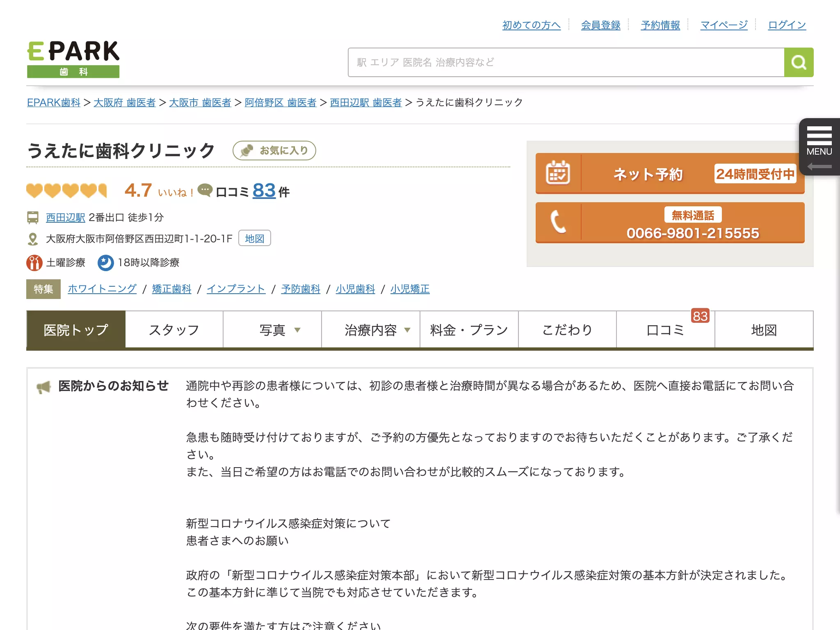Click the 無料通話 phone number button
The width and height of the screenshot is (840, 630).
(670, 223)
